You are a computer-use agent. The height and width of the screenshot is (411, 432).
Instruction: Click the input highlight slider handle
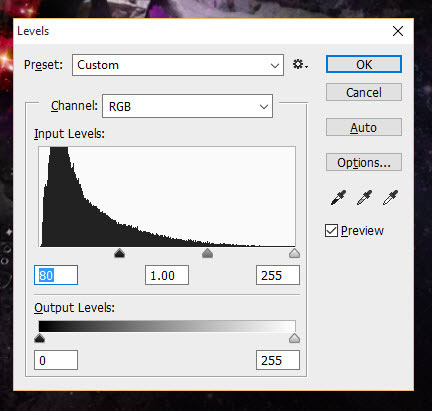point(294,253)
